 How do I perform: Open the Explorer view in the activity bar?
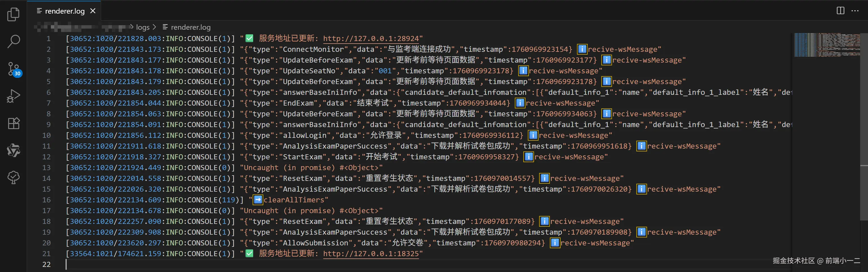13,14
